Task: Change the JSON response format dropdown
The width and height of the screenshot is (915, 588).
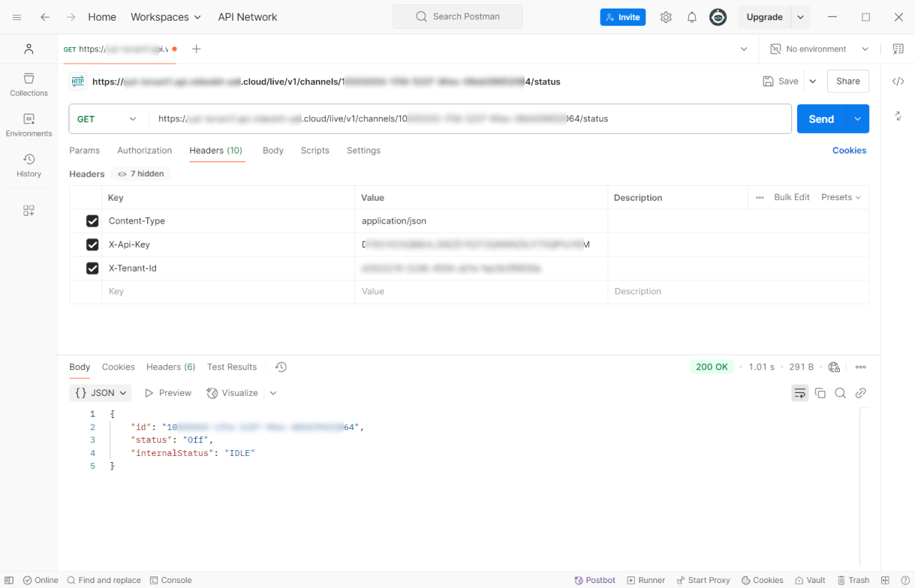Action: (100, 393)
